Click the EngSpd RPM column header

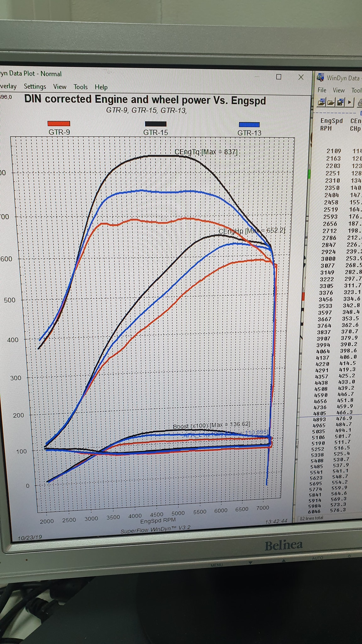pos(331,125)
